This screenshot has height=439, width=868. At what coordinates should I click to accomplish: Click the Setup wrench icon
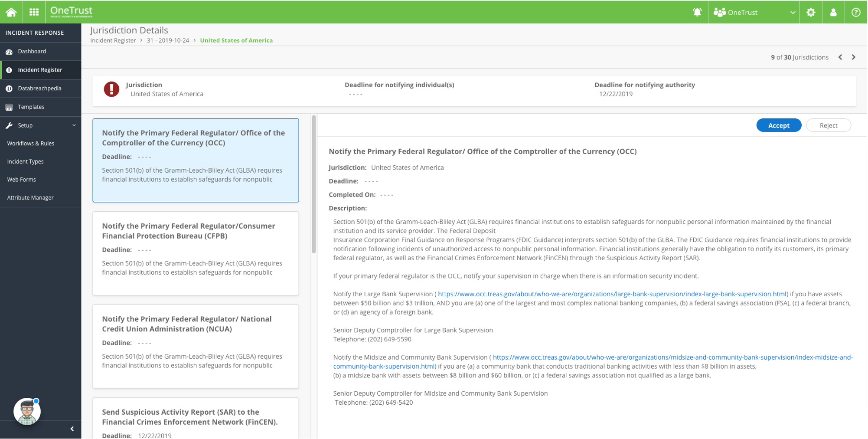point(9,125)
